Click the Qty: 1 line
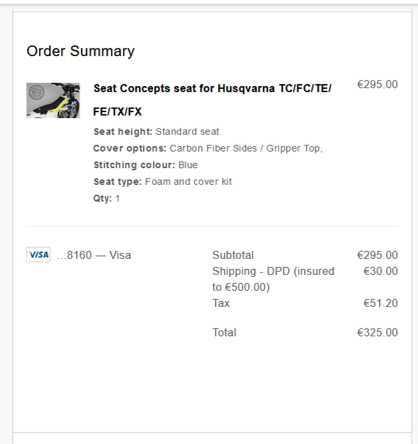 click(106, 198)
